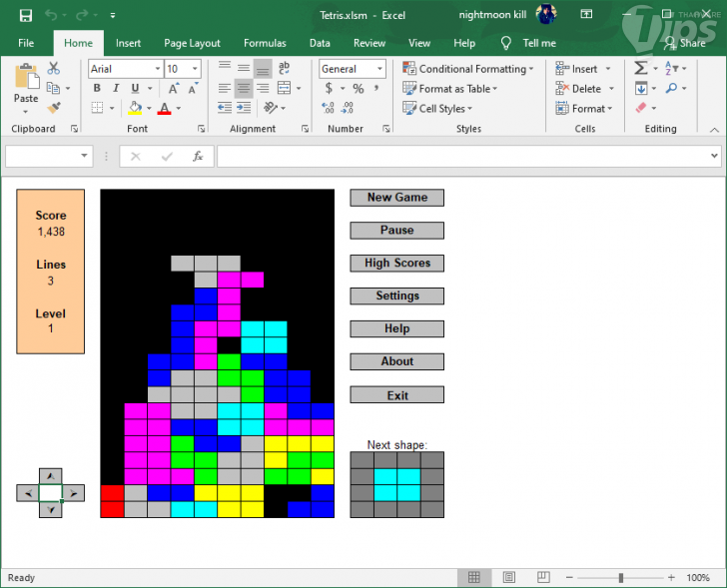Open the Name Box dropdown arrow
Screen dimensions: 727x588
point(84,155)
